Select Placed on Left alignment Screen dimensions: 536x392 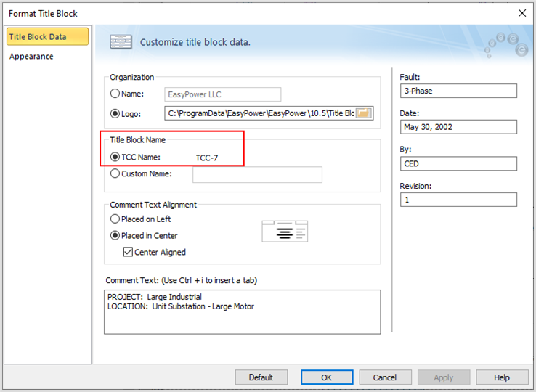click(x=115, y=219)
